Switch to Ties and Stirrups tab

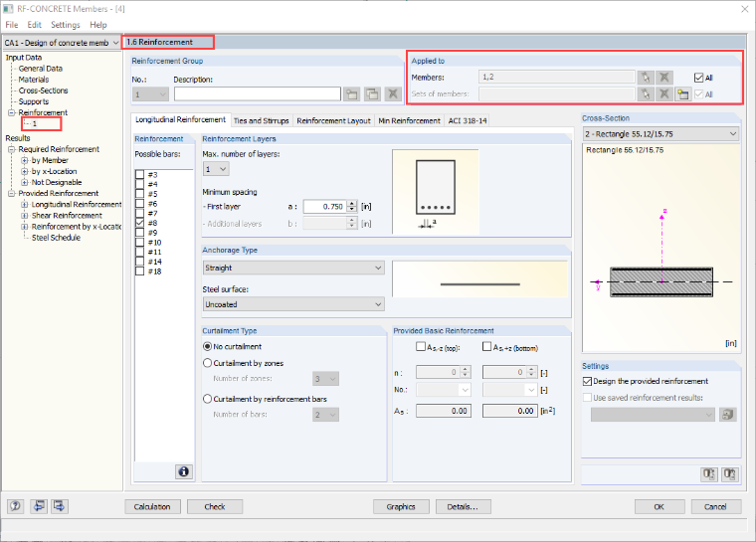coord(261,120)
